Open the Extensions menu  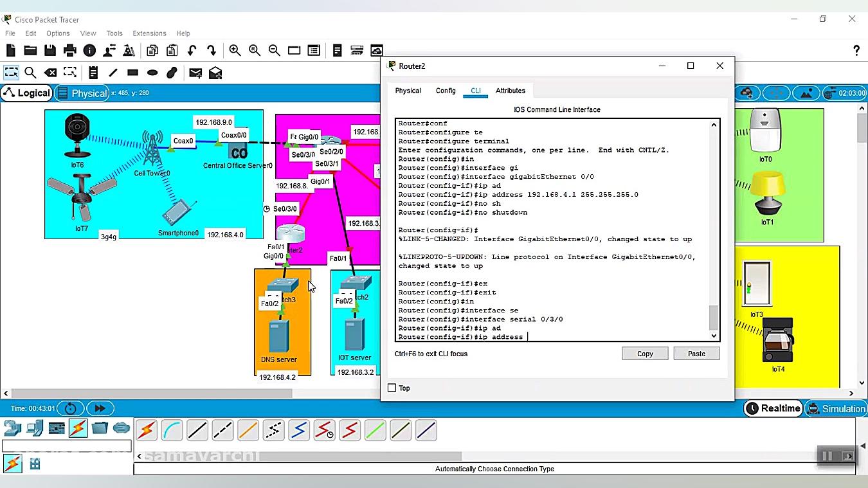pyautogui.click(x=149, y=33)
